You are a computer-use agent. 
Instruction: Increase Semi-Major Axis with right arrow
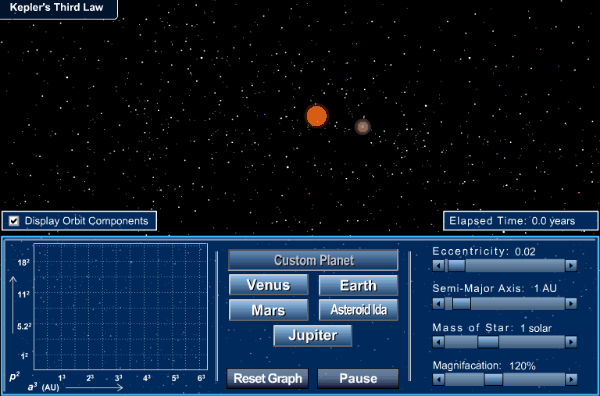coord(571,303)
